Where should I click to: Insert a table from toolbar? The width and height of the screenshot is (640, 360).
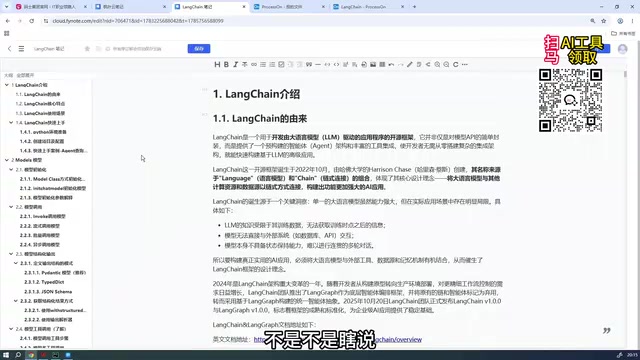[x=382, y=64]
